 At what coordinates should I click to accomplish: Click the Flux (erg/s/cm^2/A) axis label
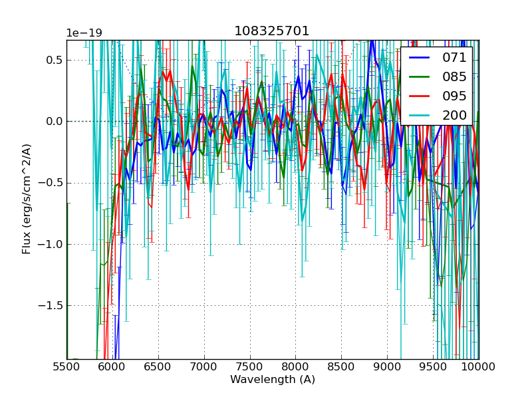[x=27, y=199]
